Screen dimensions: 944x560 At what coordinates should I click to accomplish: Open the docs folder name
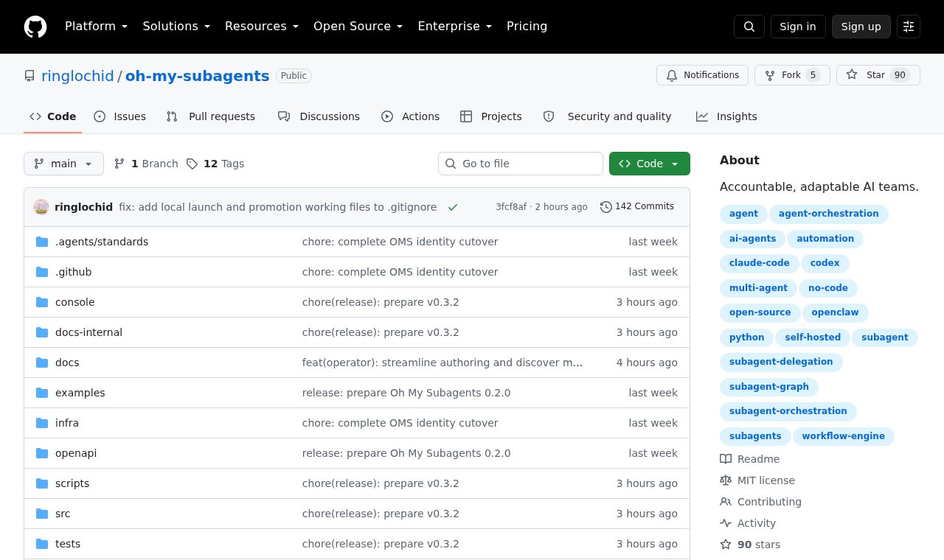(67, 363)
